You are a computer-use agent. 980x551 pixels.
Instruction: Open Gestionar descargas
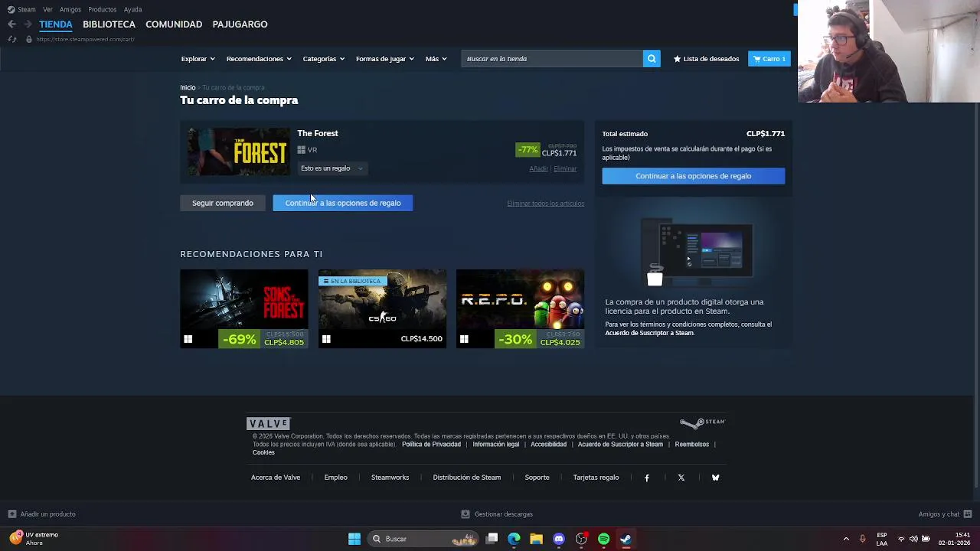tap(497, 514)
